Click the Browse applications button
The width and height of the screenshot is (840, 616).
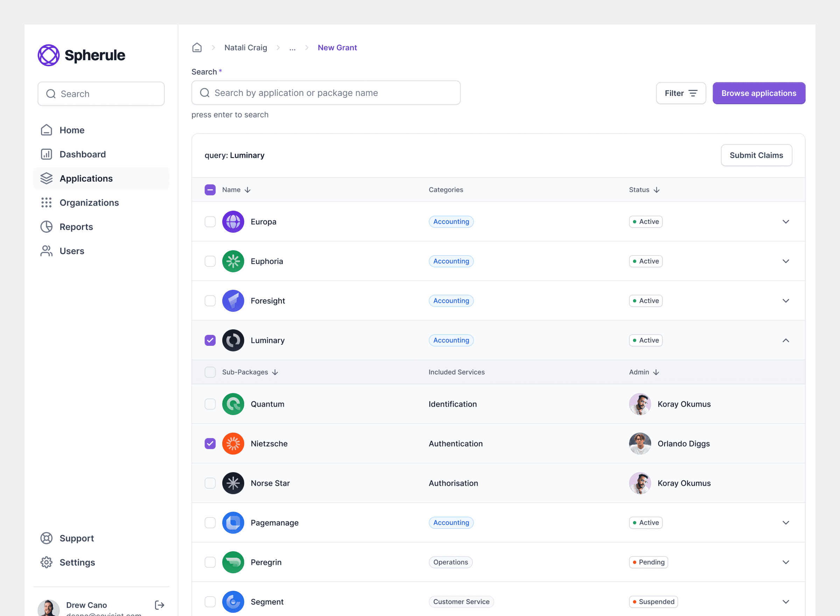point(758,93)
